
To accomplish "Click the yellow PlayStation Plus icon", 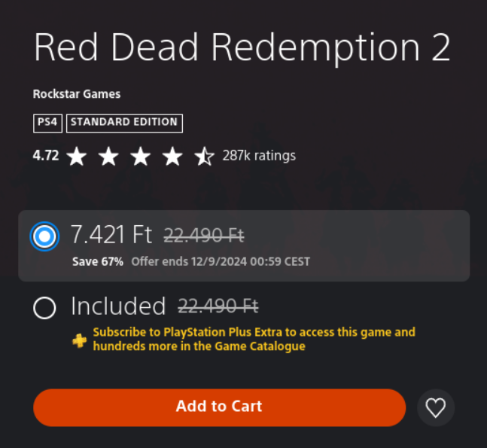I will [79, 340].
